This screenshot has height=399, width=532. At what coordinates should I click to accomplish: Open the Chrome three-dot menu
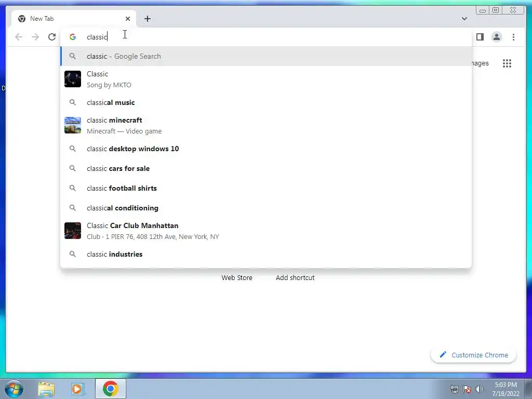(513, 37)
